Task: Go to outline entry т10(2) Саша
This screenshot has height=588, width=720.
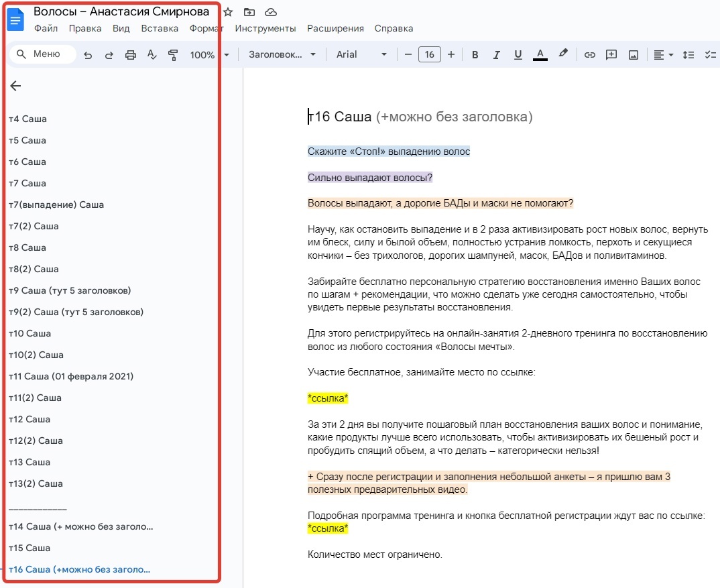Action: [36, 355]
